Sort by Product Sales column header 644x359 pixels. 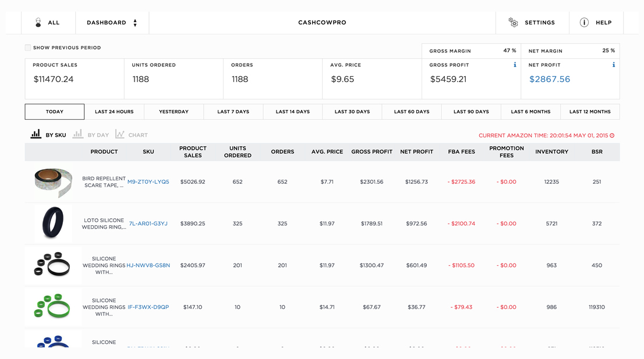tap(193, 152)
